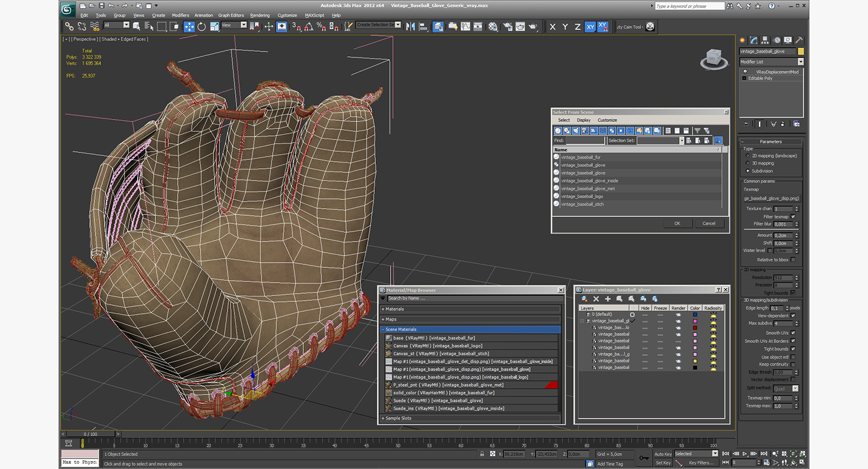Open the Customize menu in Select From Scene
Image resolution: width=868 pixels, height=469 pixels.
pos(607,120)
